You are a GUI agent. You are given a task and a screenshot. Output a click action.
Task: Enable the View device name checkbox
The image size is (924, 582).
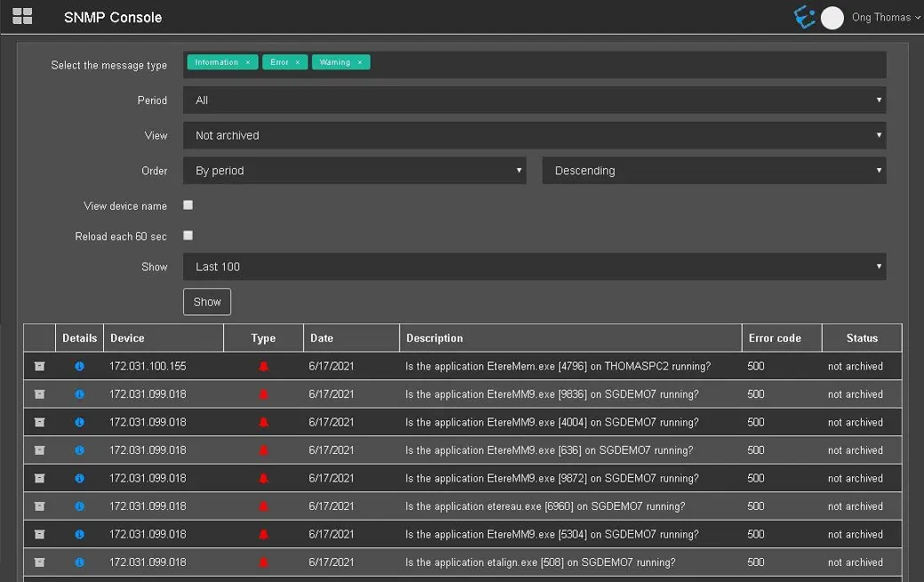click(x=187, y=205)
